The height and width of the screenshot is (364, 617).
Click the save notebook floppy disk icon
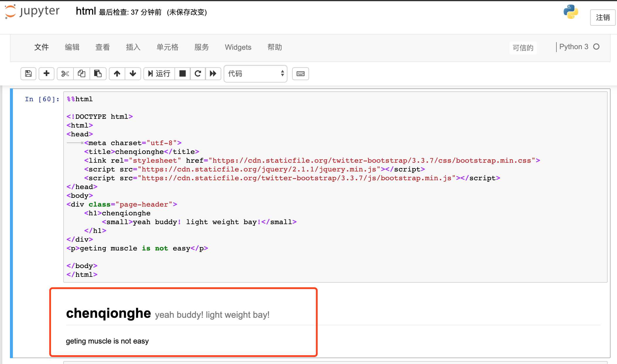[x=28, y=73]
